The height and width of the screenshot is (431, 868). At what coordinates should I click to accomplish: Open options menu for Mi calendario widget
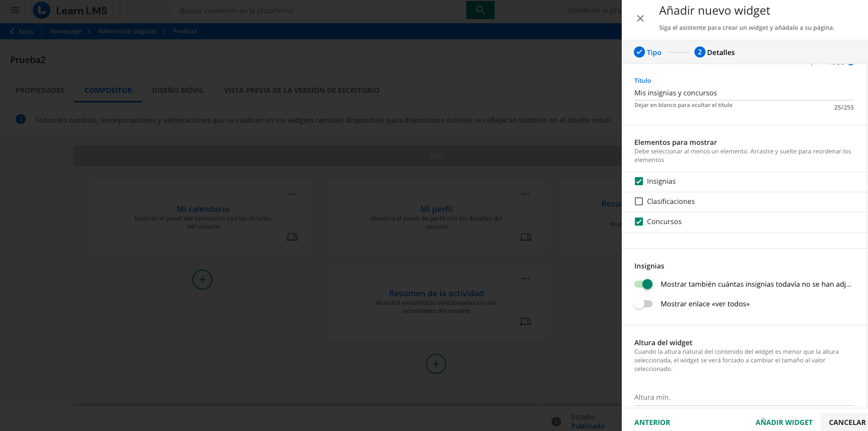(292, 194)
